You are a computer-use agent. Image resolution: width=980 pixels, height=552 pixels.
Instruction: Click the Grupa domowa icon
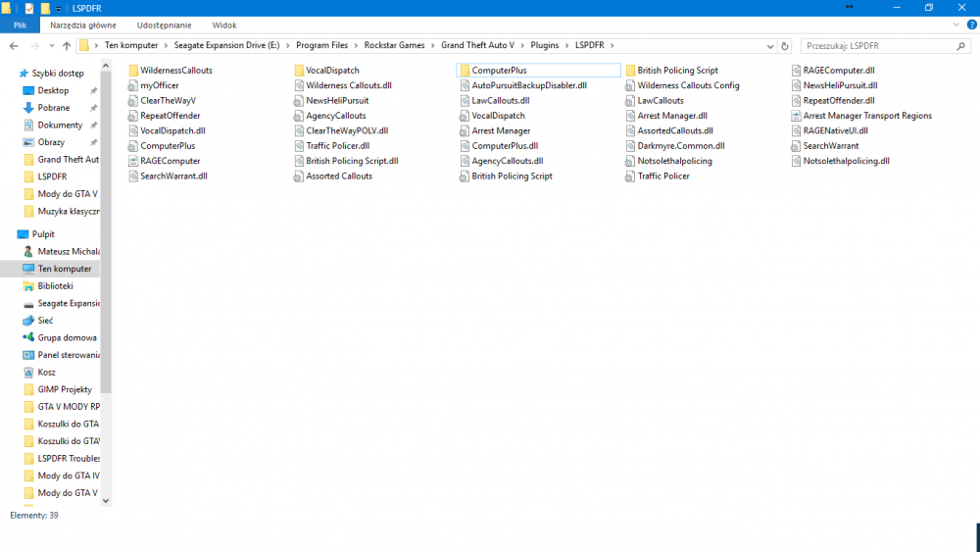coord(28,337)
